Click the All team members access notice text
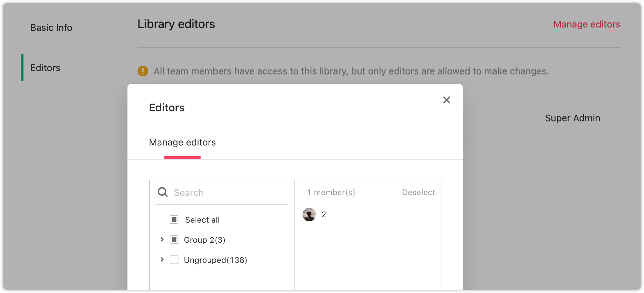644x293 pixels. pos(351,71)
